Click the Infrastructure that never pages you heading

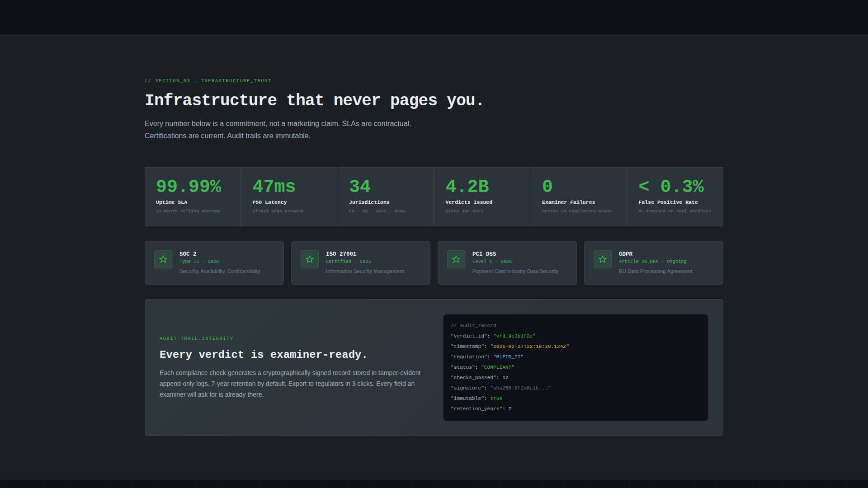point(313,100)
